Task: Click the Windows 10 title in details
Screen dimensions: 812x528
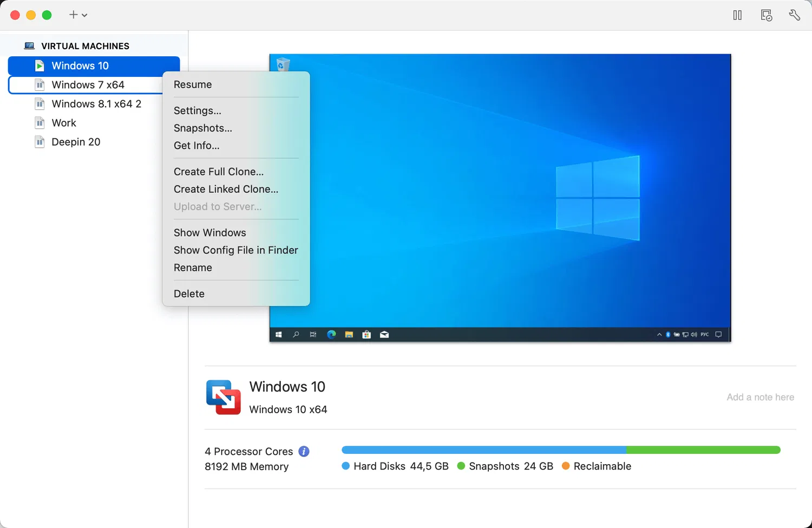Action: [x=287, y=387]
